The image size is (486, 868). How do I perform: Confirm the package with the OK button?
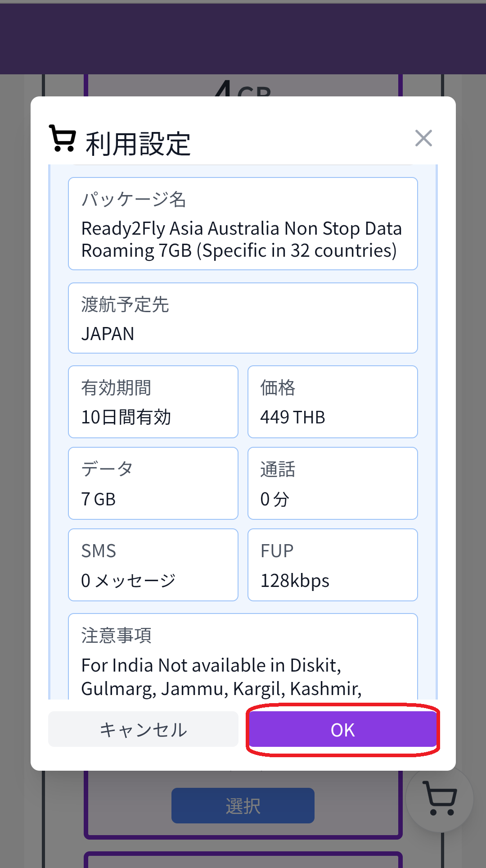click(342, 730)
